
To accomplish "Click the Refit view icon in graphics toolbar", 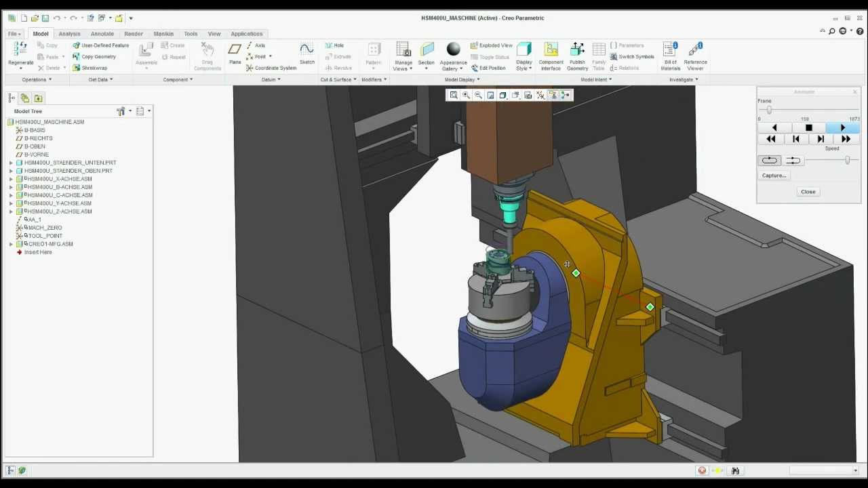I will click(454, 96).
